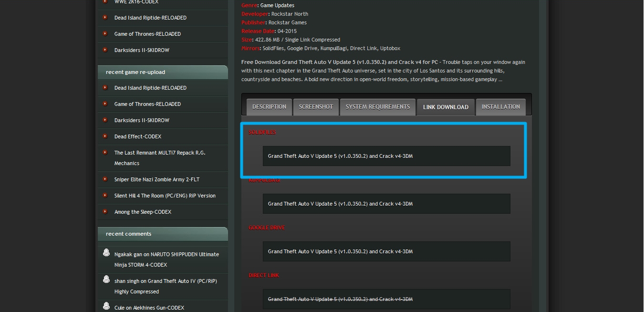The height and width of the screenshot is (312, 644).
Task: Click the avatar icon next to Ngakak gan's comment
Action: [x=106, y=254]
